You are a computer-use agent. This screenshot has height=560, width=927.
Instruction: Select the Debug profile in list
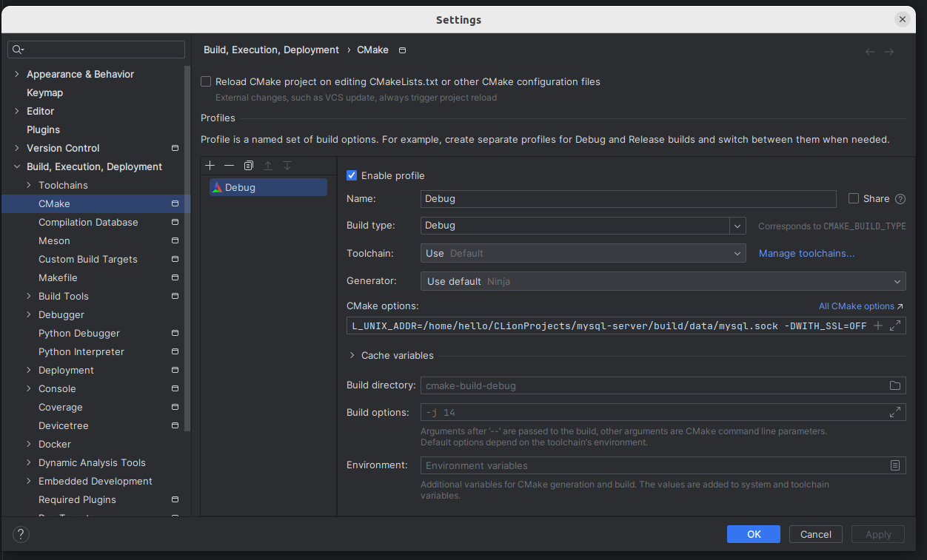pyautogui.click(x=268, y=187)
